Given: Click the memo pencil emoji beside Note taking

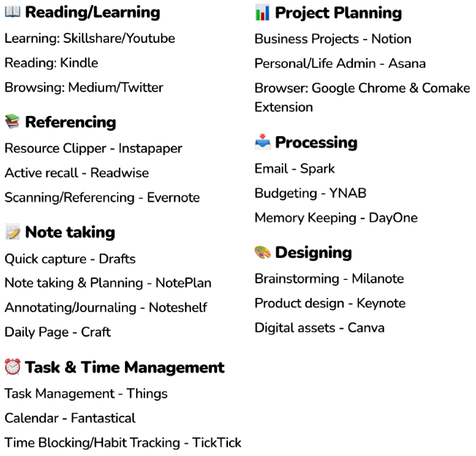Looking at the screenshot, I should [12, 232].
